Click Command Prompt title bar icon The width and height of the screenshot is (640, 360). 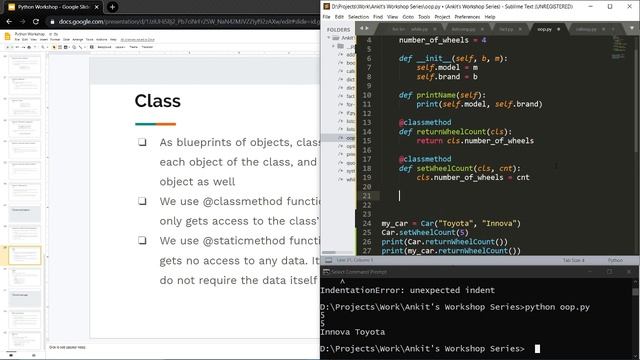pyautogui.click(x=326, y=271)
